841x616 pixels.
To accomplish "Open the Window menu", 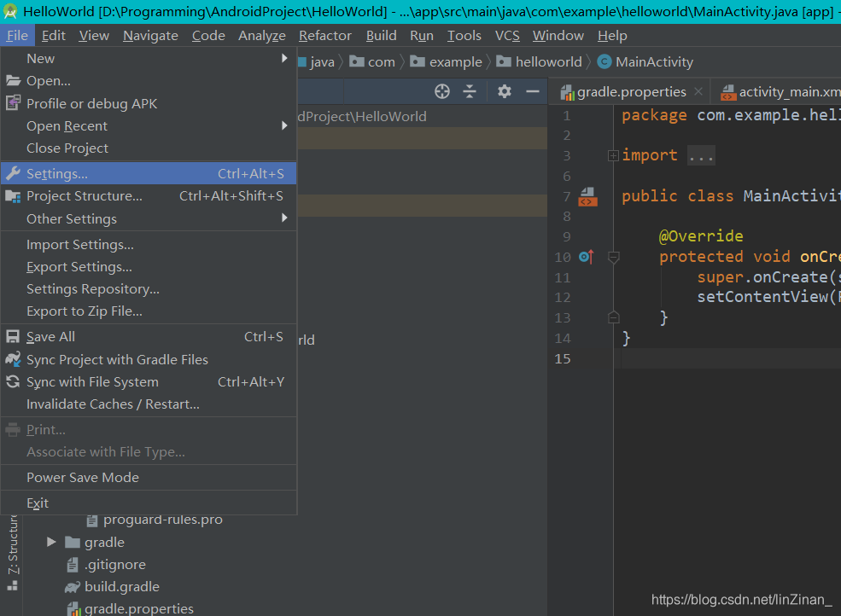I will coord(558,35).
